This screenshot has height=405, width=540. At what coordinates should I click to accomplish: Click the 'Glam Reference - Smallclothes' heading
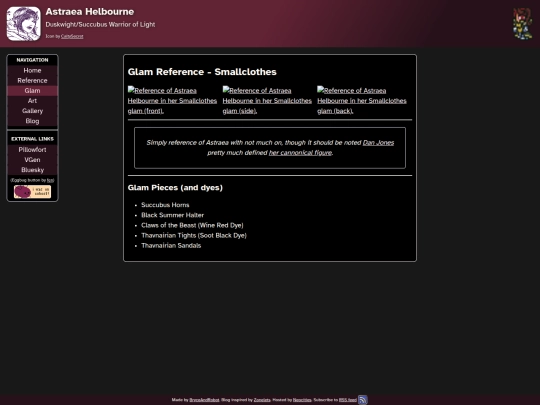[x=202, y=72]
